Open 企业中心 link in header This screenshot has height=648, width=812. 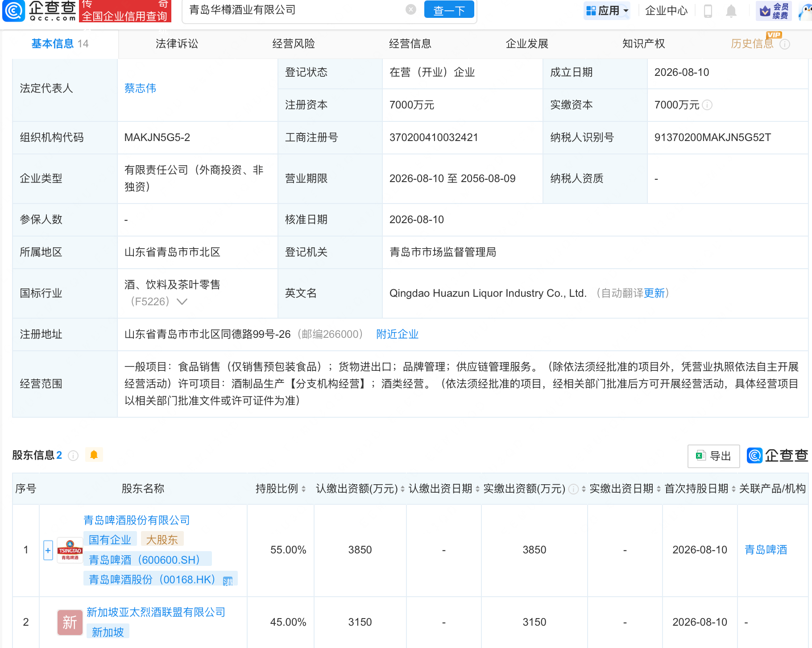pyautogui.click(x=667, y=11)
